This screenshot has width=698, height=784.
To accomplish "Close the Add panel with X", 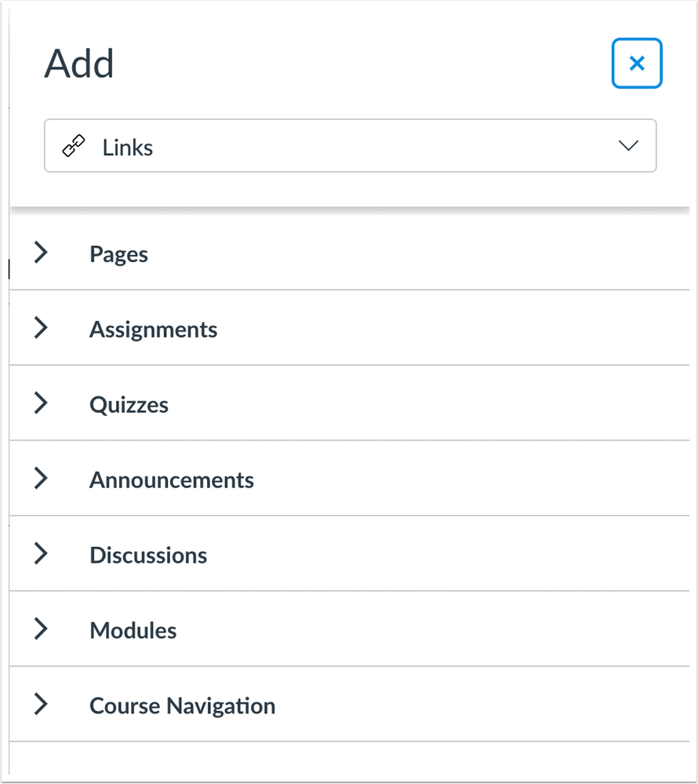I will click(637, 64).
